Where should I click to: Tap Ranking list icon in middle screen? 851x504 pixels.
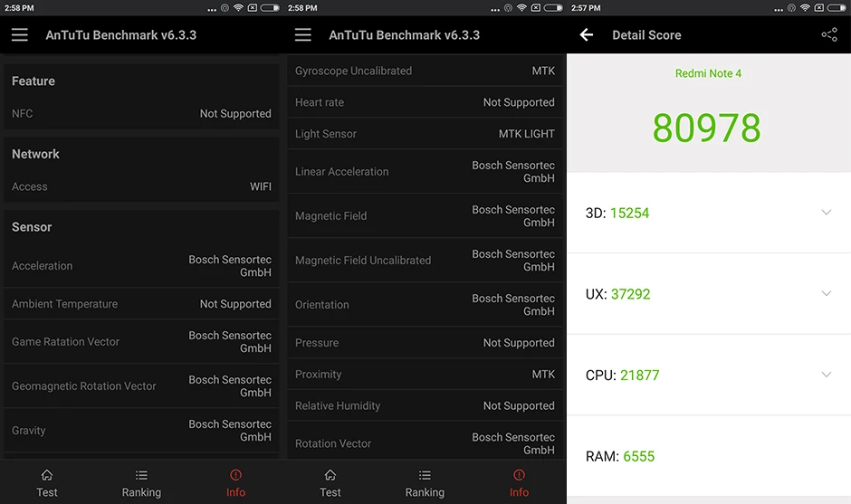pos(425,475)
